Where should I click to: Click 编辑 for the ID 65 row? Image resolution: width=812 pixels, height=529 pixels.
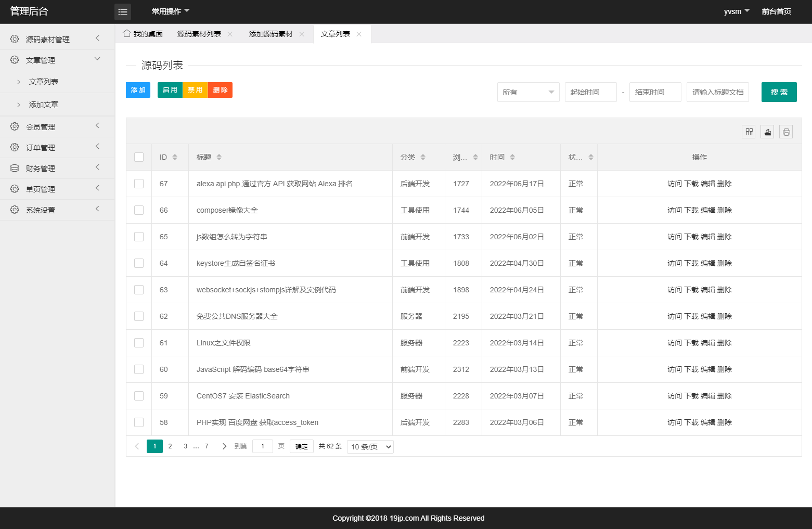tap(708, 237)
